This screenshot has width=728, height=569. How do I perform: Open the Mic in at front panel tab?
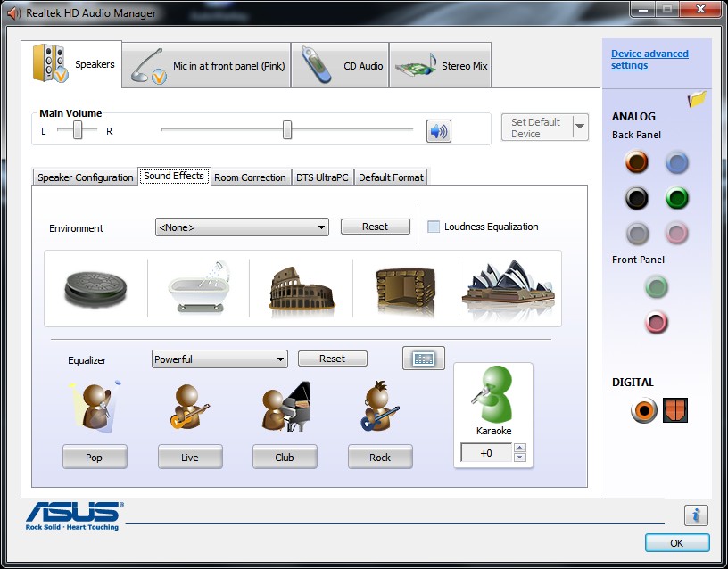(x=207, y=66)
